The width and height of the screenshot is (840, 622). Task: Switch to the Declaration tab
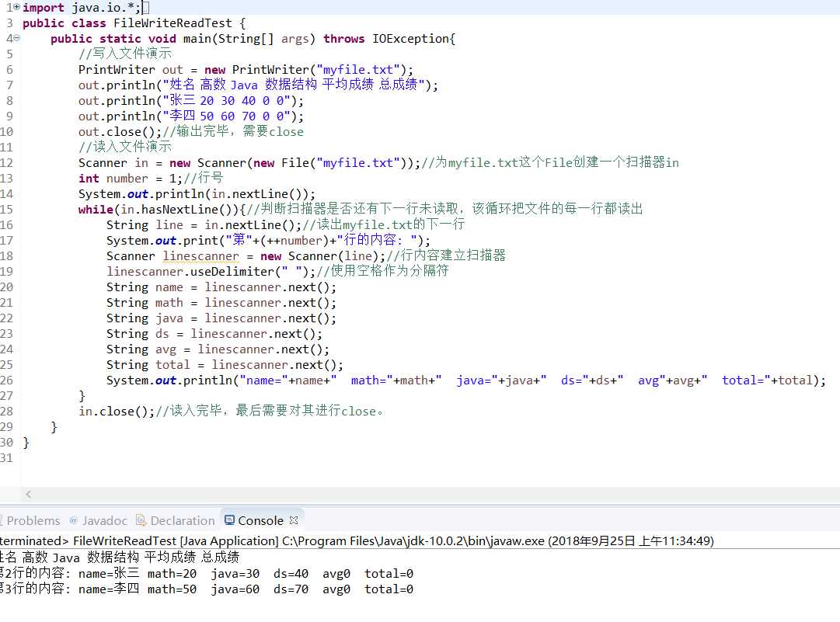[x=176, y=520]
